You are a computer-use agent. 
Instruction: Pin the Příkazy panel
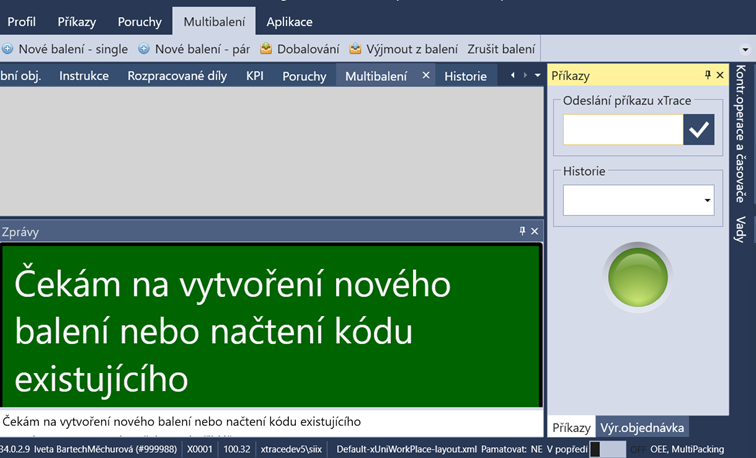tap(708, 76)
